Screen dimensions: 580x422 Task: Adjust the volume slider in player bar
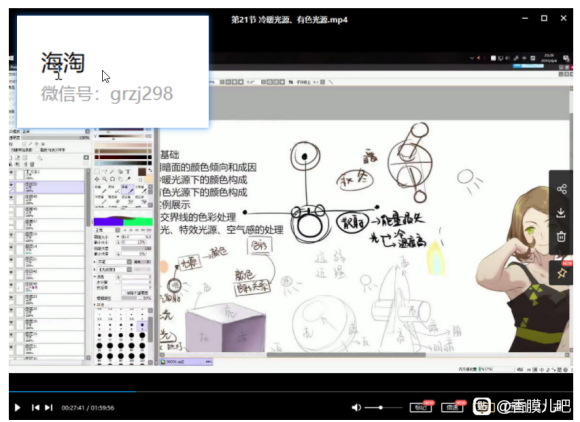pyautogui.click(x=383, y=408)
